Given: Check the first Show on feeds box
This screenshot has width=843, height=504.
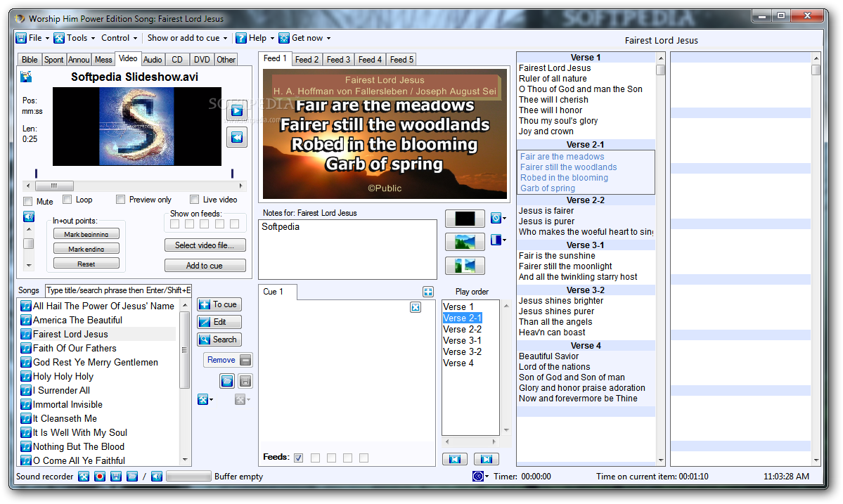Looking at the screenshot, I should 174,224.
